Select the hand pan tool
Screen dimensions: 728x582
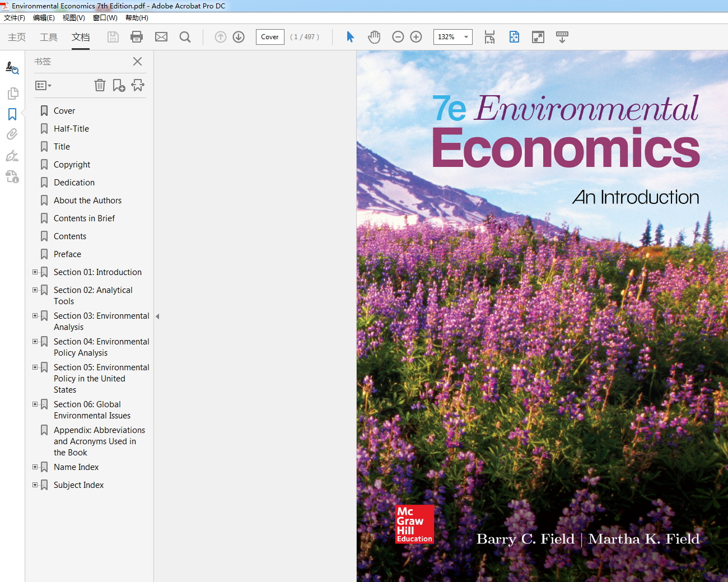374,37
